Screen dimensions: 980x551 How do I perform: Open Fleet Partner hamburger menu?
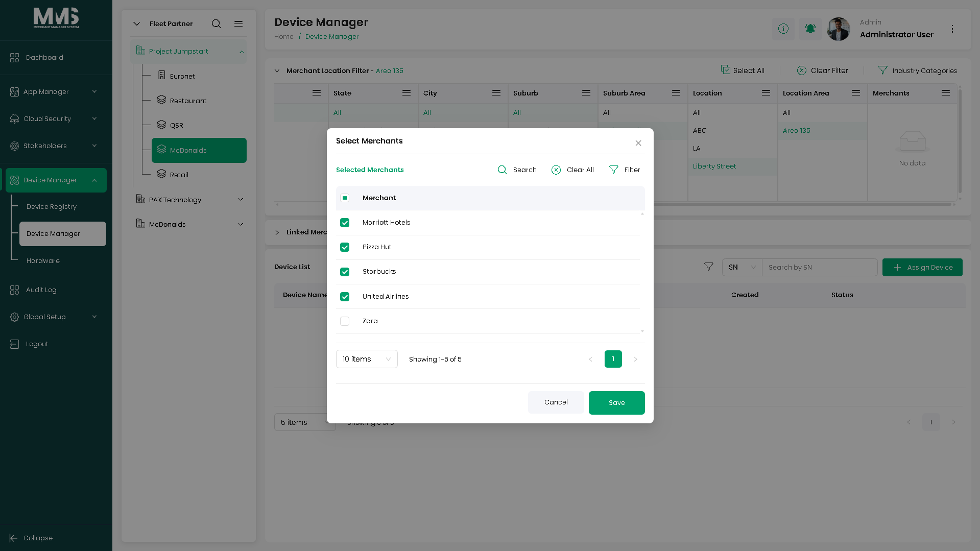tap(238, 24)
